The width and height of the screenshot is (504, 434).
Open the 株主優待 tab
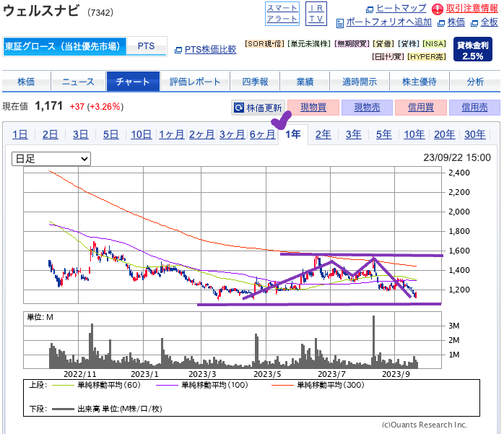[420, 82]
